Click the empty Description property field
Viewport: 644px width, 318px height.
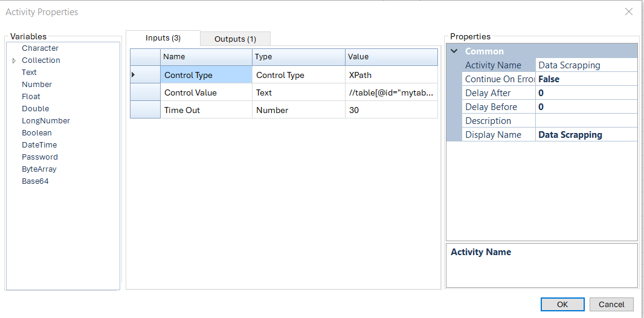pyautogui.click(x=586, y=121)
